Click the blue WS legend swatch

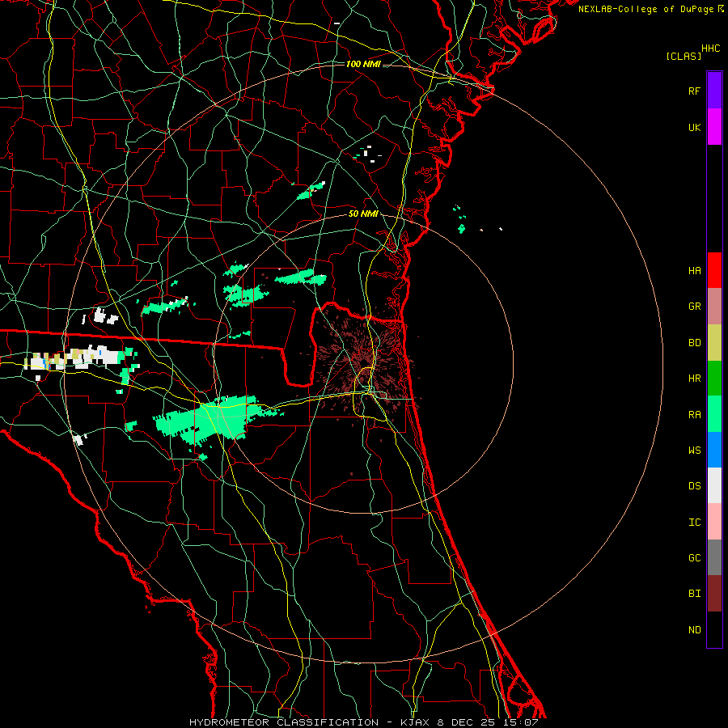click(714, 450)
